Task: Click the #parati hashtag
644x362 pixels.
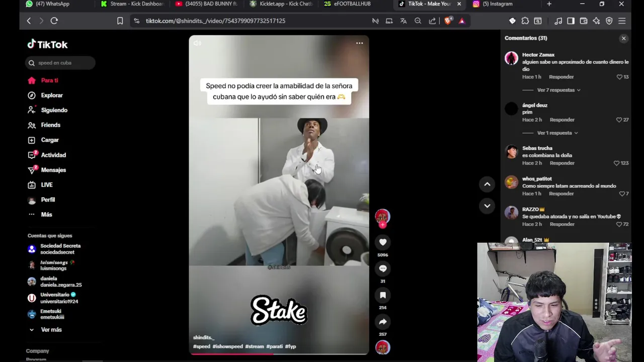Action: point(274,346)
